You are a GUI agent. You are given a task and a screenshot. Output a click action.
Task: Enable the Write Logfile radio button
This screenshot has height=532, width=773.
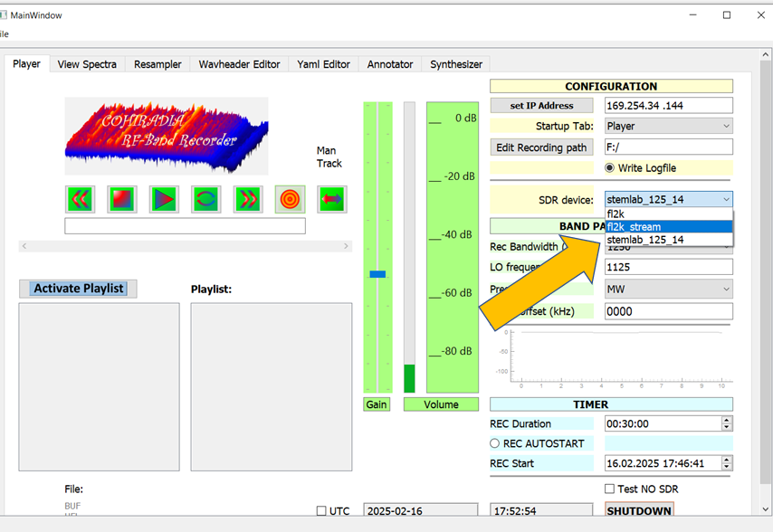coord(610,168)
